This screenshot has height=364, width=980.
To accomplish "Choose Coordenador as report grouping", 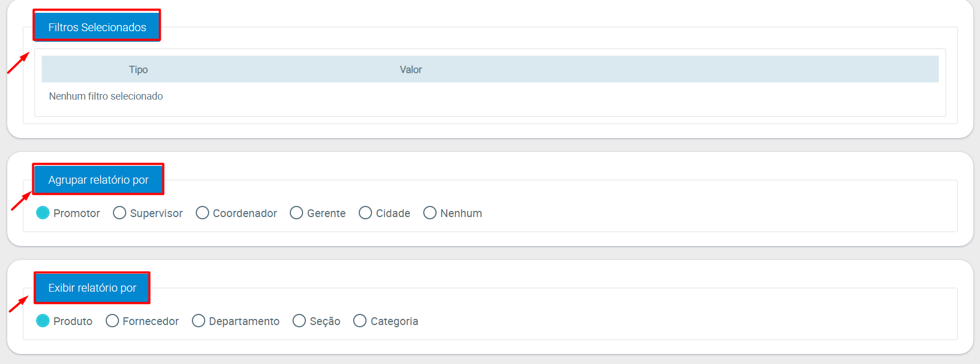I will (202, 213).
